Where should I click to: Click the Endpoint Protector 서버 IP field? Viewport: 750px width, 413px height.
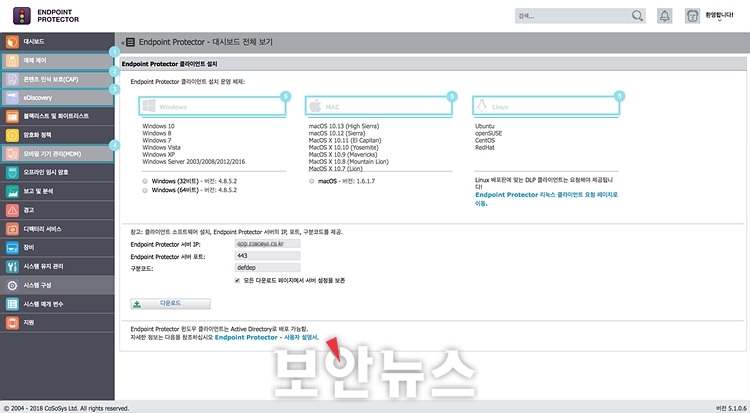pyautogui.click(x=267, y=244)
